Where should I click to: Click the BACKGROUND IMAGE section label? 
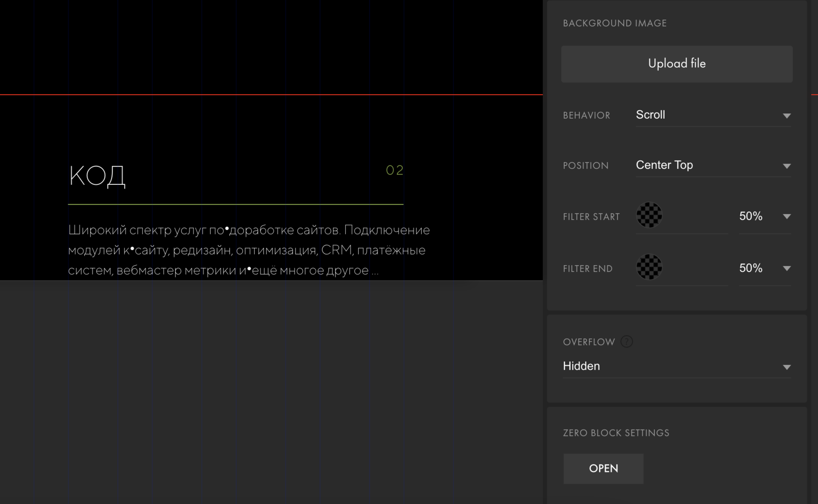pyautogui.click(x=614, y=23)
